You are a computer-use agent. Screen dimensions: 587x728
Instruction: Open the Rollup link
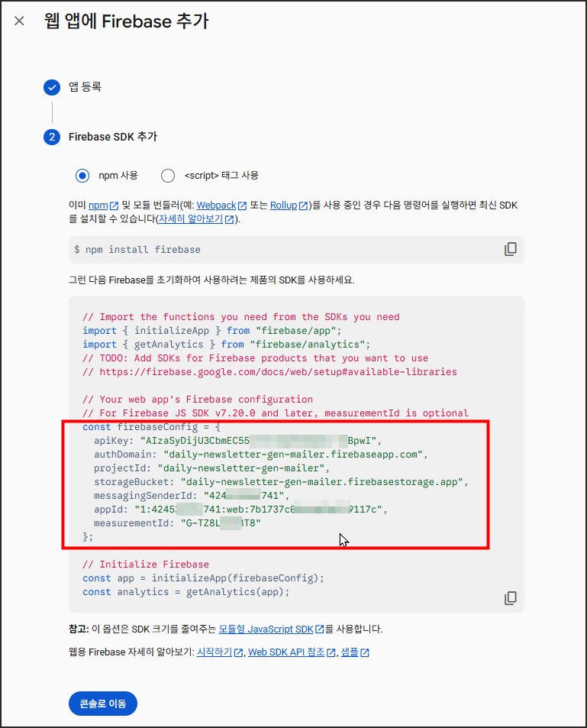[x=289, y=205]
